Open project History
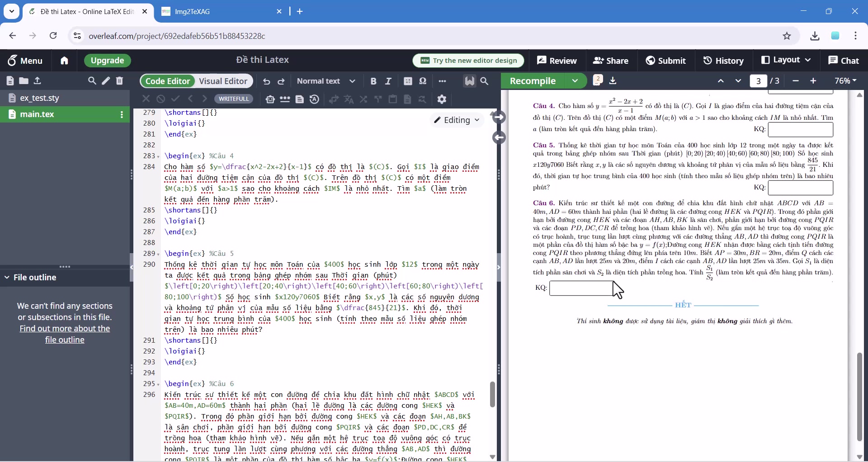 724,61
